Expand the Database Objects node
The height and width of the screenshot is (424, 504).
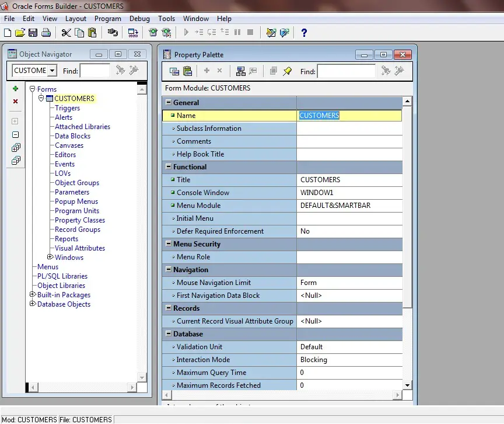32,303
